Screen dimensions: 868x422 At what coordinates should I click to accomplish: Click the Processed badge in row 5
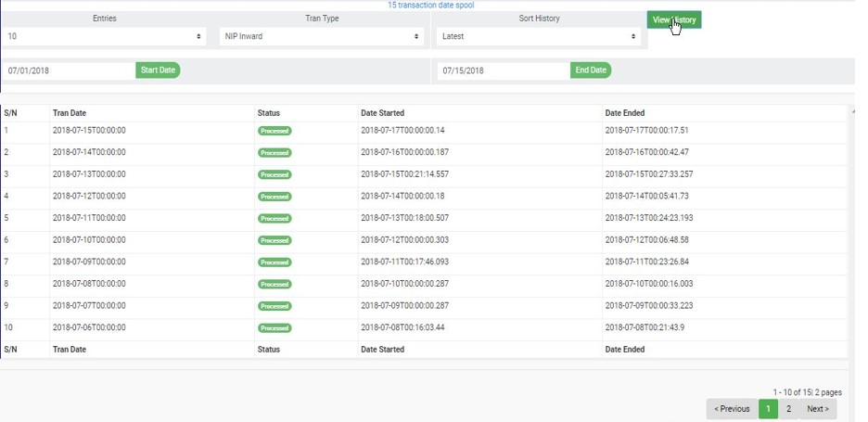pos(274,219)
